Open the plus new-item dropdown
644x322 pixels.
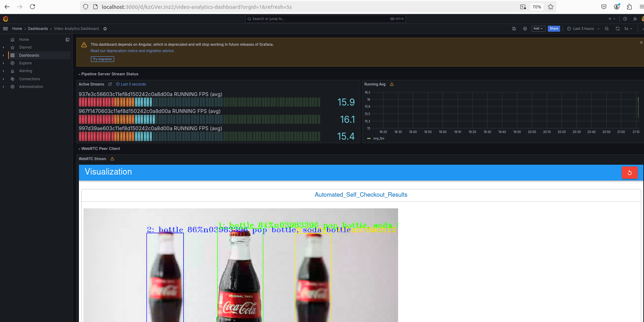tap(612, 19)
